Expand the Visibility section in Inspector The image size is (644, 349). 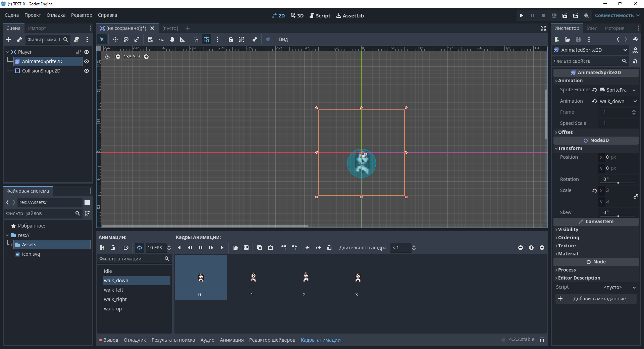click(x=568, y=230)
